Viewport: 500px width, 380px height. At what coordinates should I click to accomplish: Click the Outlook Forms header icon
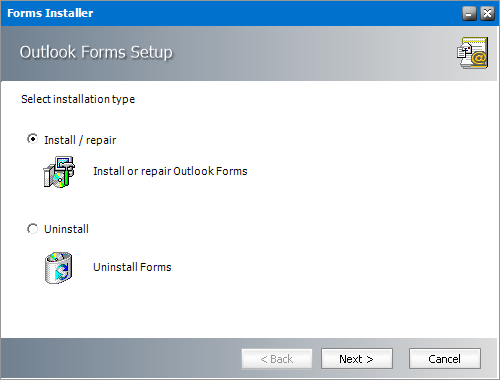(x=472, y=53)
